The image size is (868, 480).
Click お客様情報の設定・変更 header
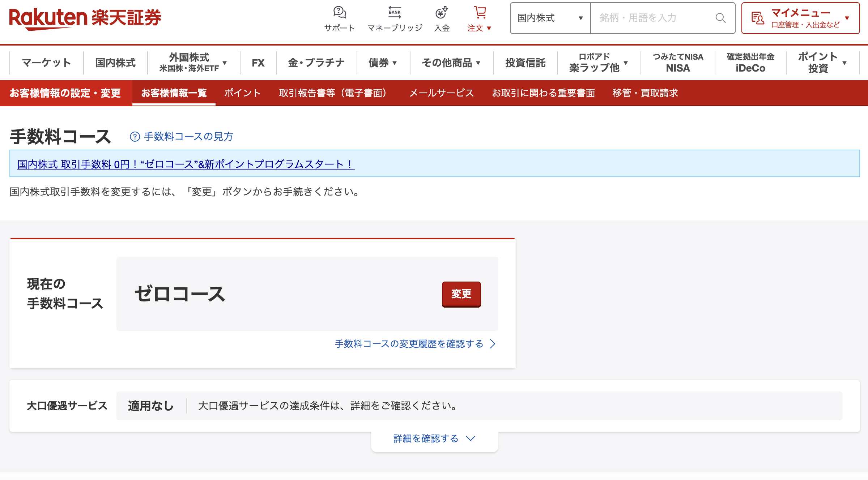65,93
